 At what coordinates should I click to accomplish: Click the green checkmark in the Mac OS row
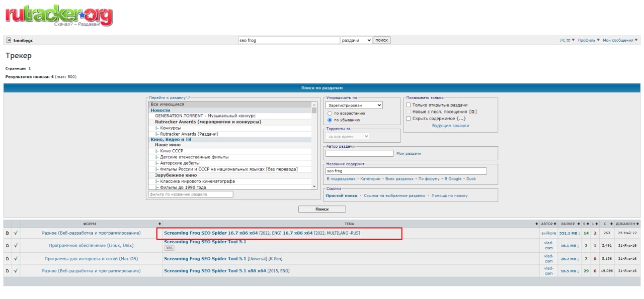pyautogui.click(x=16, y=258)
